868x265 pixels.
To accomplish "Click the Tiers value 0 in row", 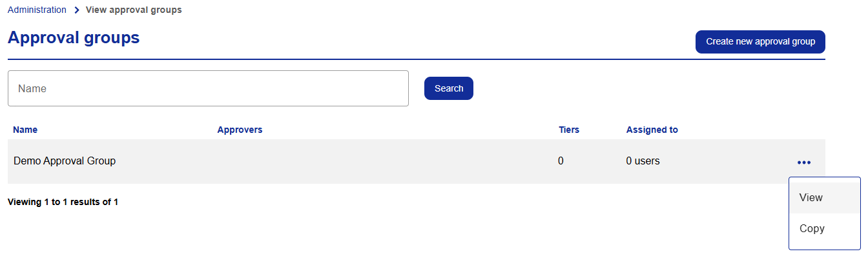I will (561, 161).
